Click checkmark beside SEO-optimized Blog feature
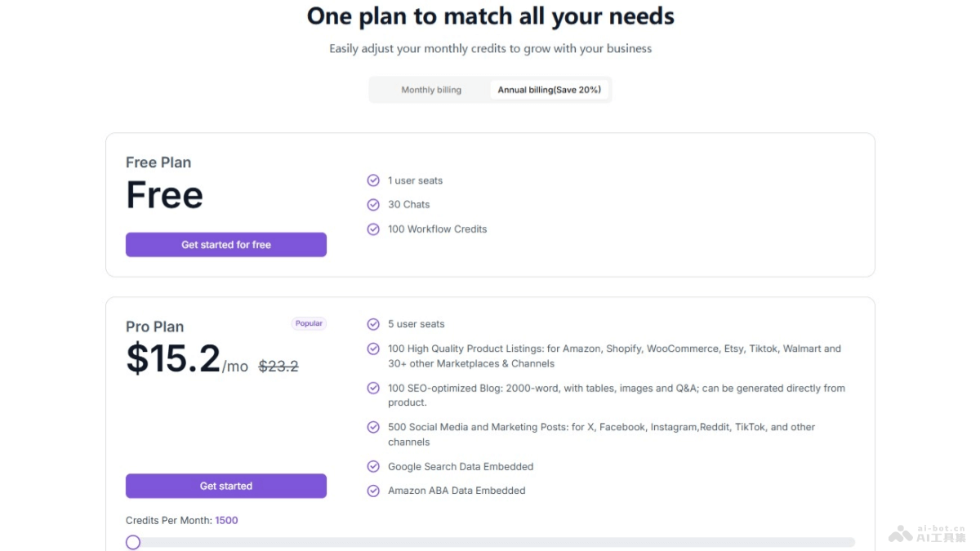Viewport: 980px width, 551px height. pyautogui.click(x=373, y=389)
